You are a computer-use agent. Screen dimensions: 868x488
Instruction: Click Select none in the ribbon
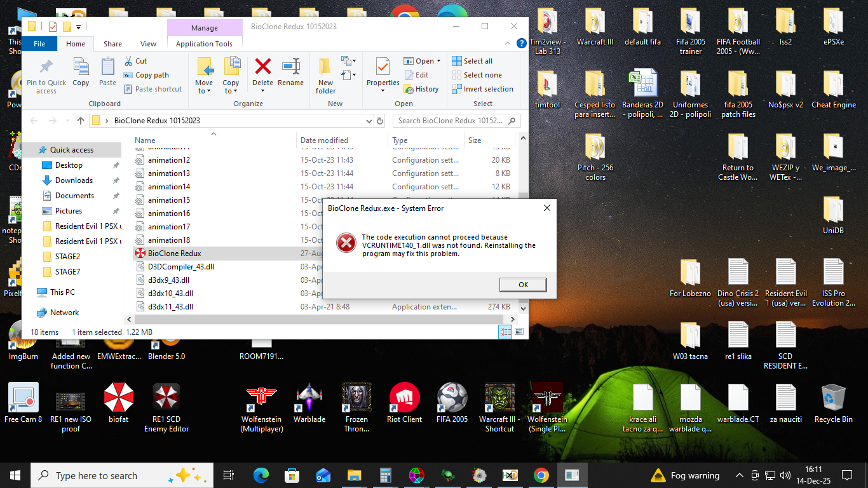tap(477, 75)
